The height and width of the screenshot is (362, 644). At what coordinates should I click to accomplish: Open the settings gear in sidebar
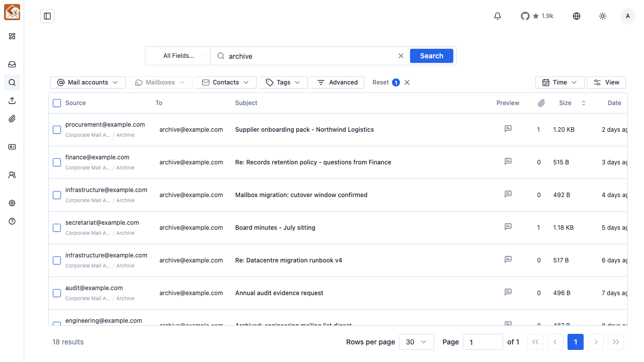tap(12, 203)
